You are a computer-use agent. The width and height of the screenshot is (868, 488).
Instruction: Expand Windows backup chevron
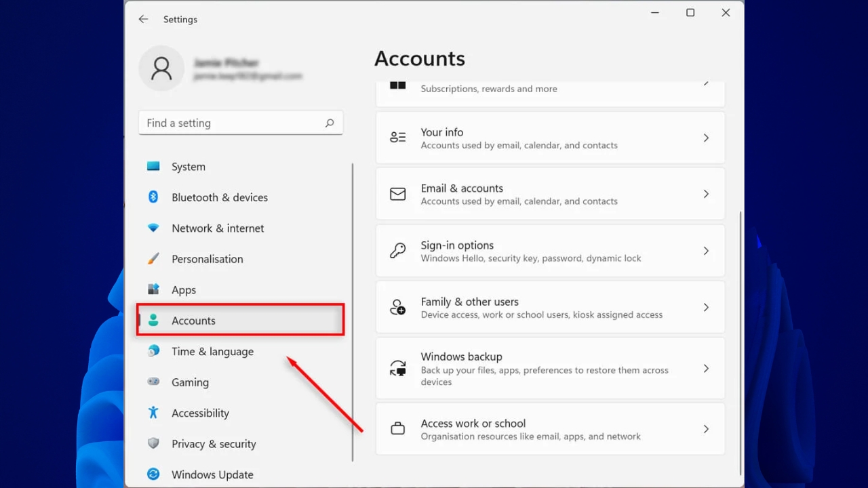706,369
